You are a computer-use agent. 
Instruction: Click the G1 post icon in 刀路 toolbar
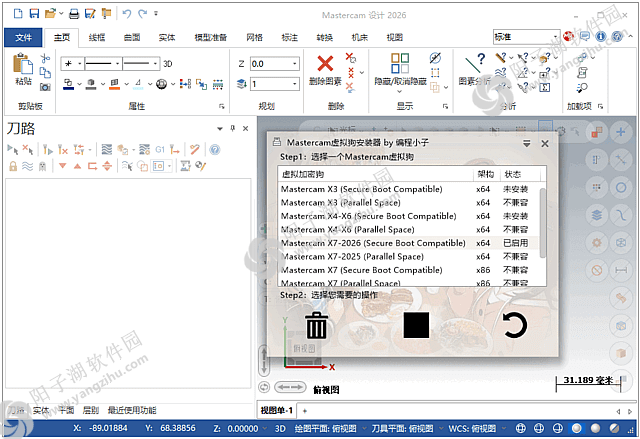coord(160,150)
